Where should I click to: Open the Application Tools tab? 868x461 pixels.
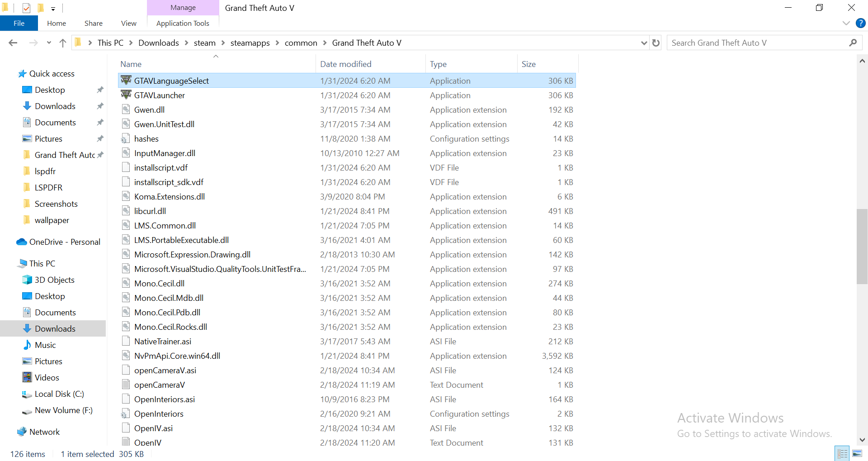click(x=183, y=23)
